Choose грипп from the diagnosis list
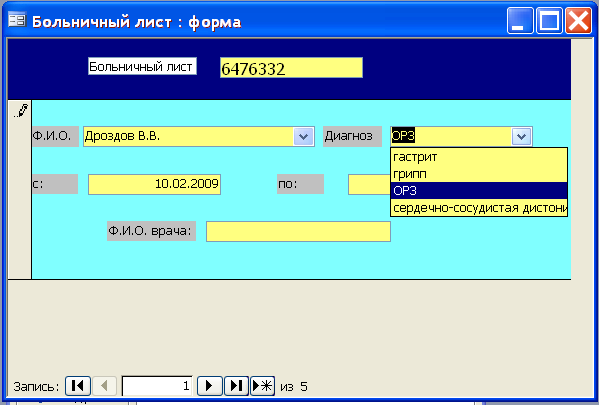The width and height of the screenshot is (599, 405). (479, 174)
